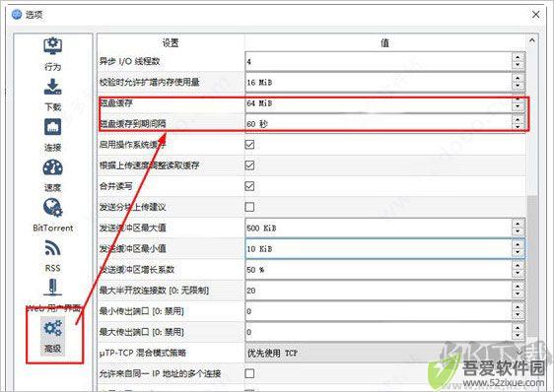Image resolution: width=554 pixels, height=392 pixels.
Task: Select the 高级 (Advanced) gears icon
Action: point(52,328)
